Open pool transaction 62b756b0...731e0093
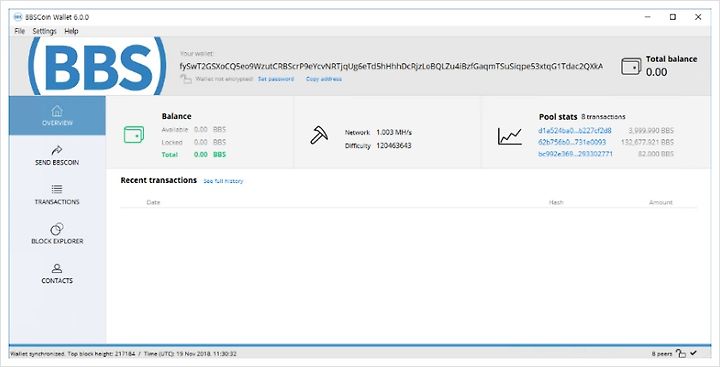This screenshot has height=367, width=720. click(572, 142)
